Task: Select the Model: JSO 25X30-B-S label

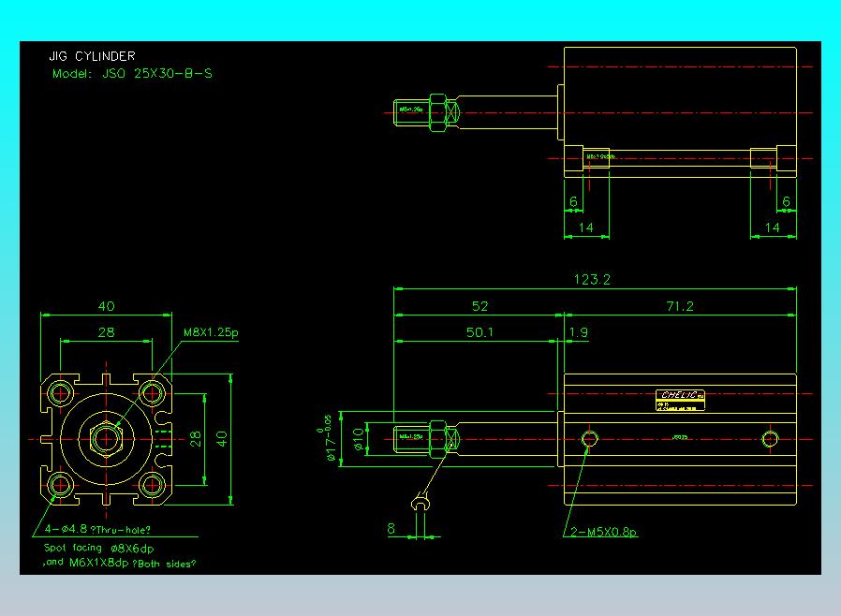Action: click(x=132, y=73)
